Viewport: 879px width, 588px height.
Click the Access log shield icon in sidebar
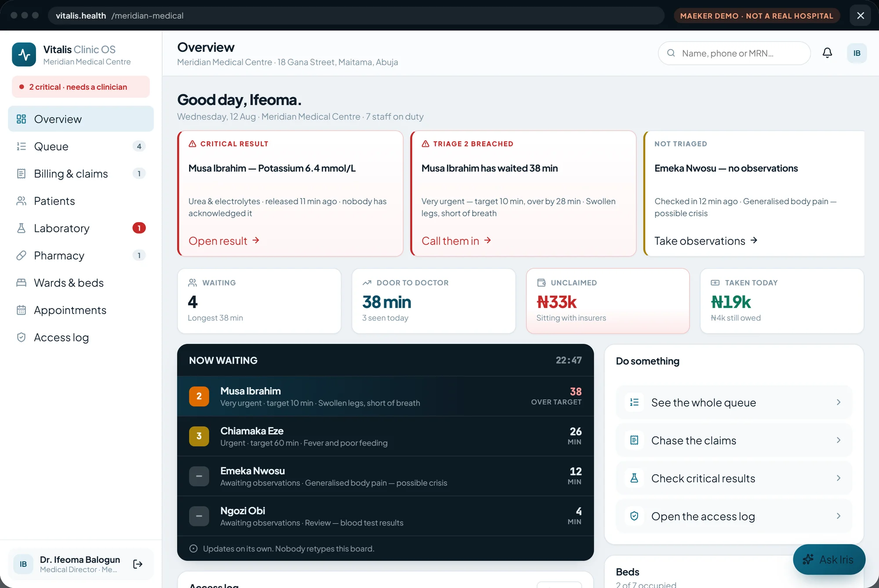point(21,337)
